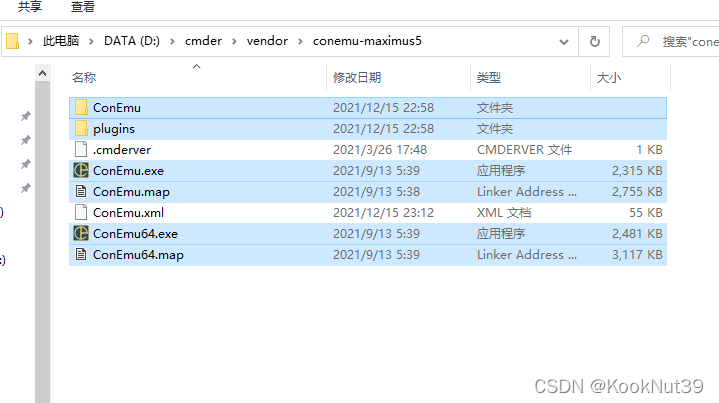Open the 查看 ribbon tab

(x=83, y=6)
